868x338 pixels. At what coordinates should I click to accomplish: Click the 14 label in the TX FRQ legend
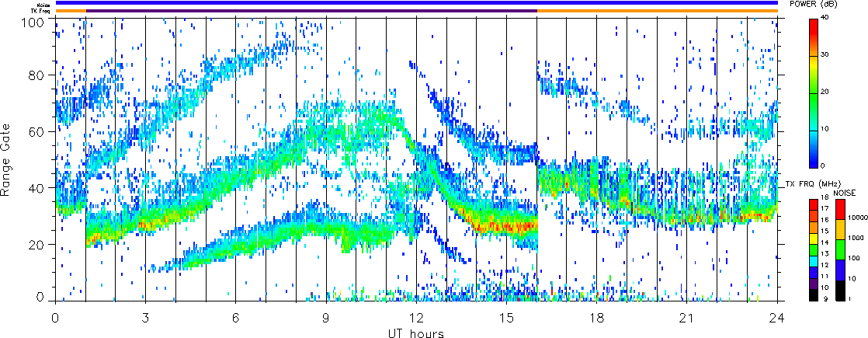pos(825,242)
